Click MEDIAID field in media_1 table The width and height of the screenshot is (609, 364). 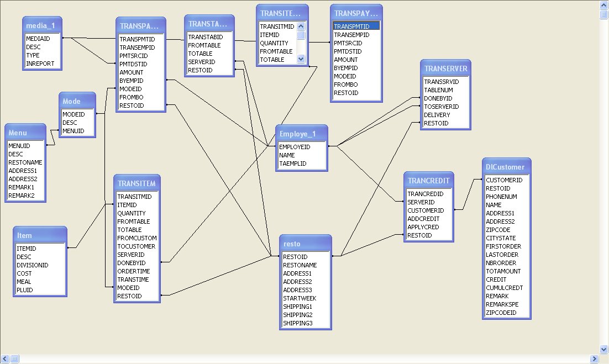[38, 39]
